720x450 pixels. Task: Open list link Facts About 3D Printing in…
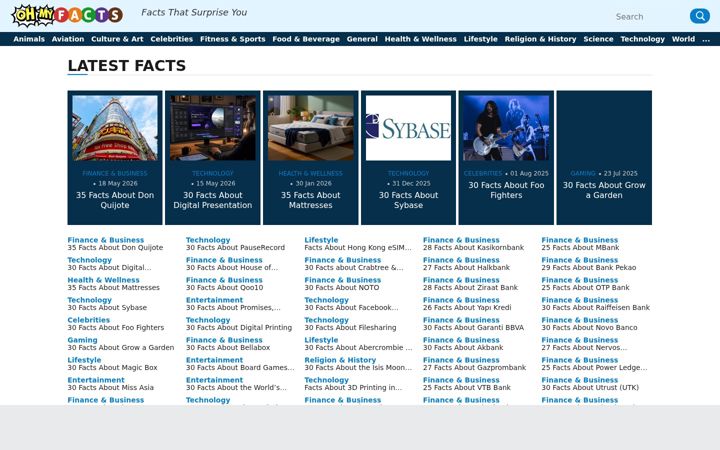click(x=353, y=388)
